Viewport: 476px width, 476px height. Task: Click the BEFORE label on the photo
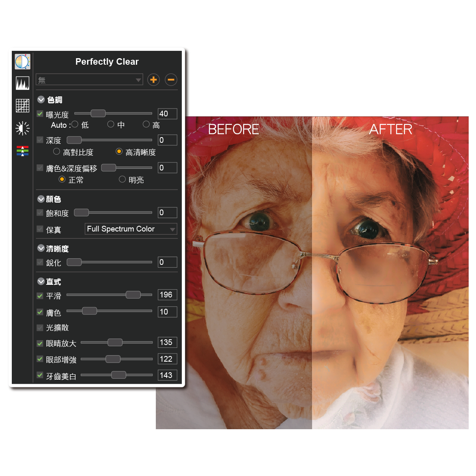[x=234, y=129]
